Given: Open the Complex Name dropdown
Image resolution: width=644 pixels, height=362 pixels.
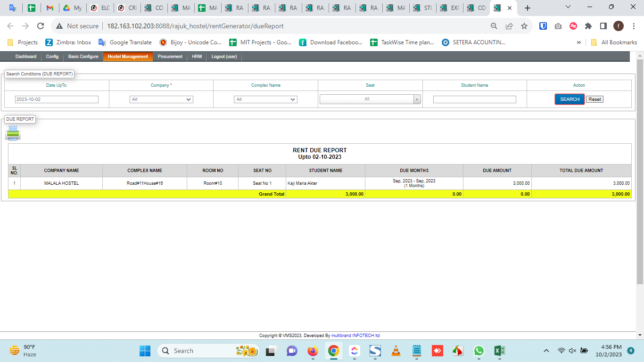Looking at the screenshot, I should point(265,99).
